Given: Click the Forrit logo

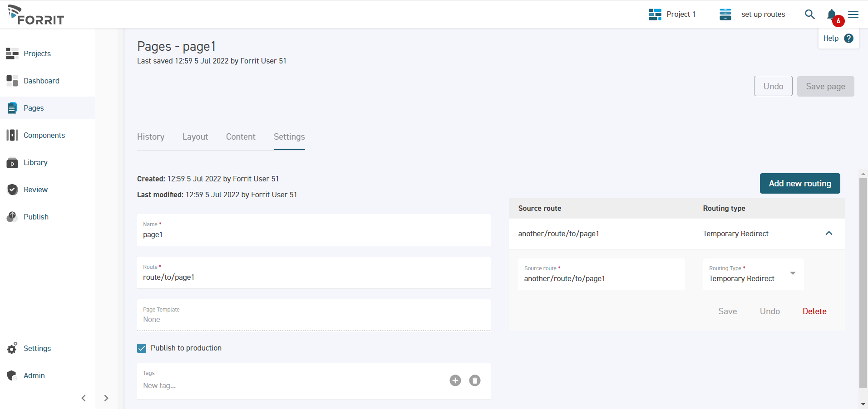Looking at the screenshot, I should [x=36, y=15].
